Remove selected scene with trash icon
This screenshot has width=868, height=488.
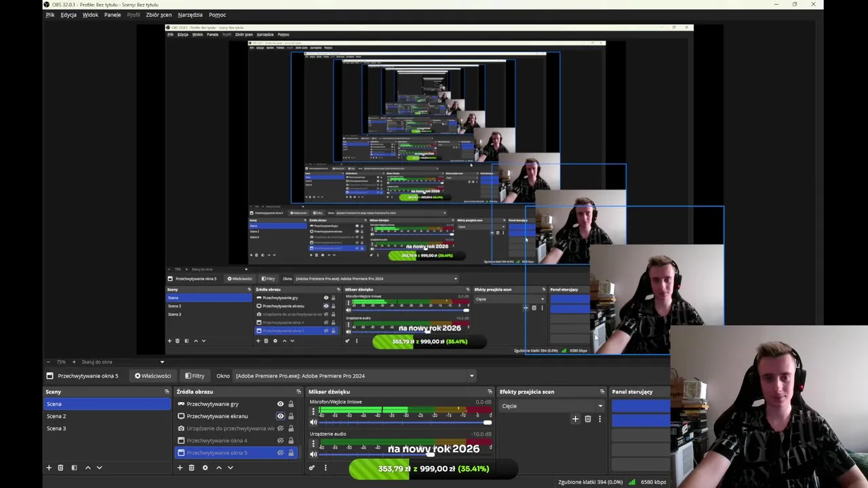pos(60,468)
